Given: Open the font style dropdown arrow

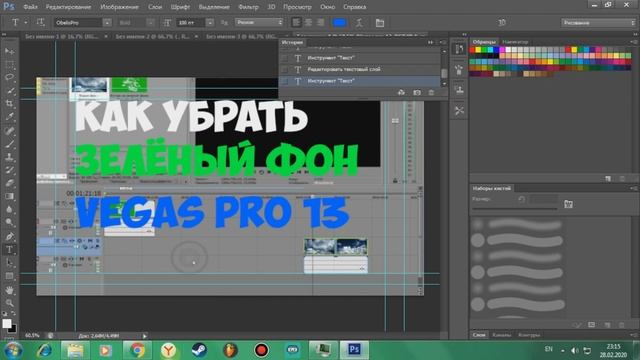Looking at the screenshot, I should 151,23.
